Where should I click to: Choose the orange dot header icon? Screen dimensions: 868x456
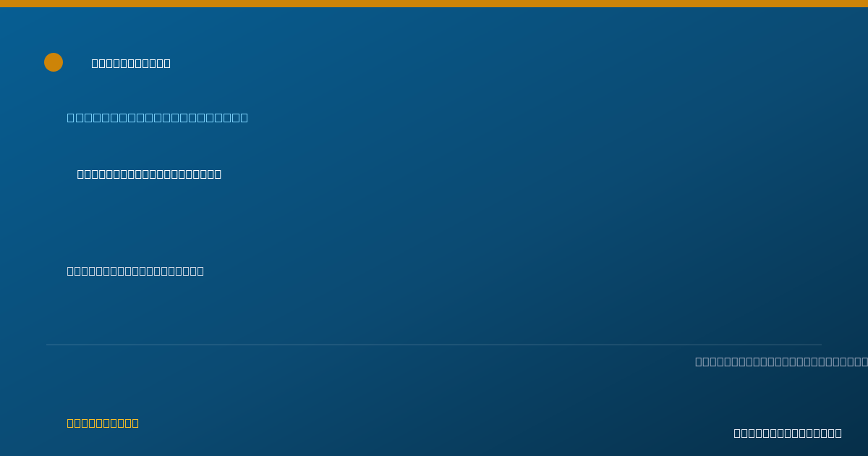[54, 62]
